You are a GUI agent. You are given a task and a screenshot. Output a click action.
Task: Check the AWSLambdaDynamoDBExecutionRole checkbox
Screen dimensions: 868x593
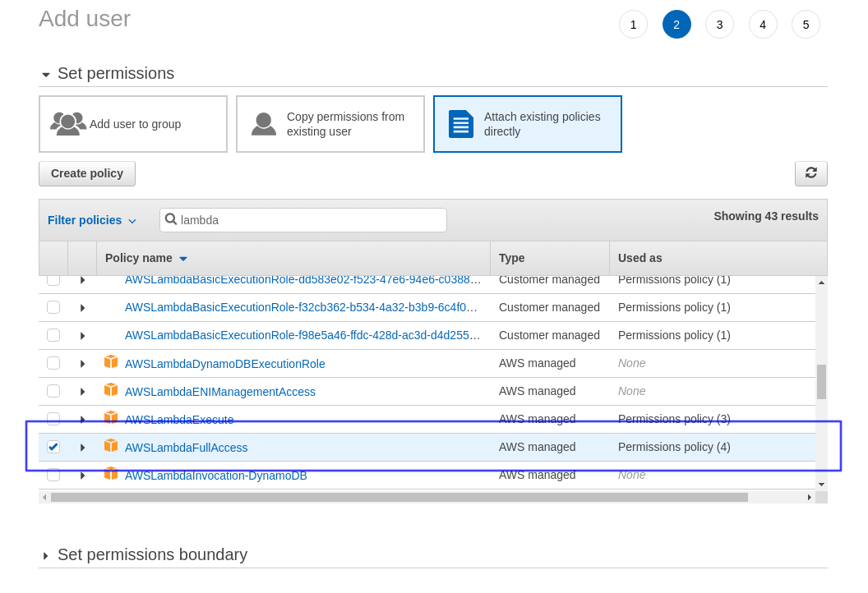(x=53, y=363)
